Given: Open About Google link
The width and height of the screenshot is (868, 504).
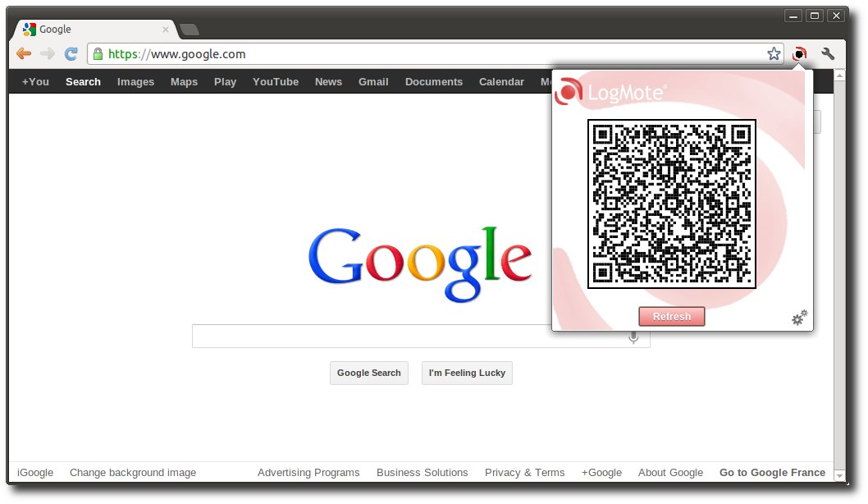Looking at the screenshot, I should [670, 473].
